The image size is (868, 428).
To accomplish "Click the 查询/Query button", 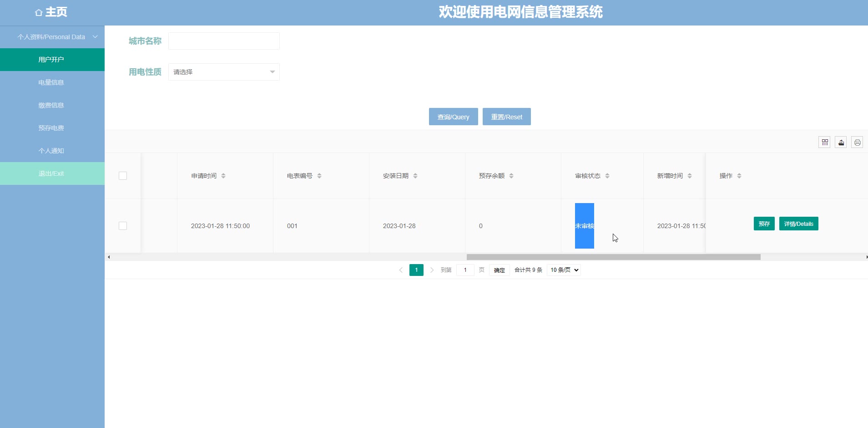I will [453, 117].
